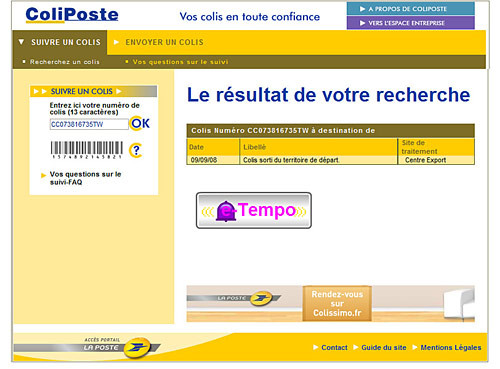Open Vos questions sur le suivi-FAQ link
This screenshot has width=500, height=369.
coord(85,178)
